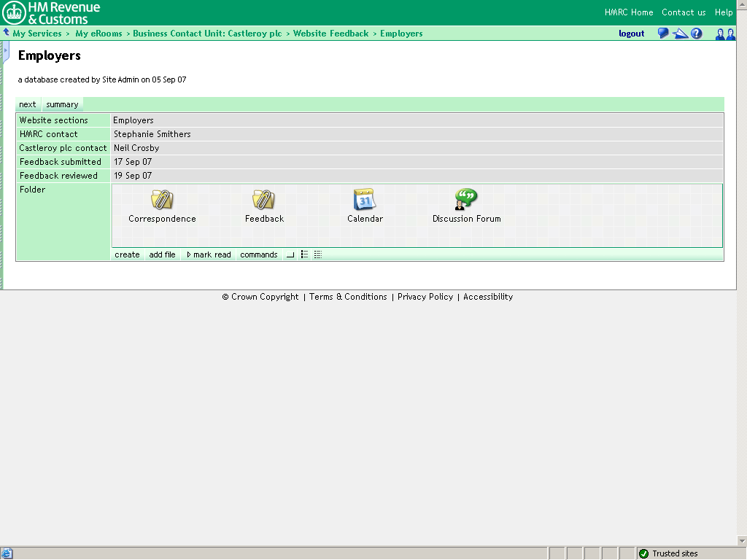Screen dimensions: 747x560
Task: Switch folder to compact list view
Action: pos(304,255)
